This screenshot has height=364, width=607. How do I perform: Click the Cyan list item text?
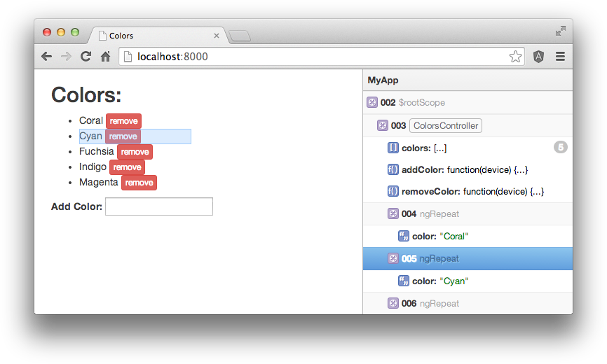tap(90, 136)
